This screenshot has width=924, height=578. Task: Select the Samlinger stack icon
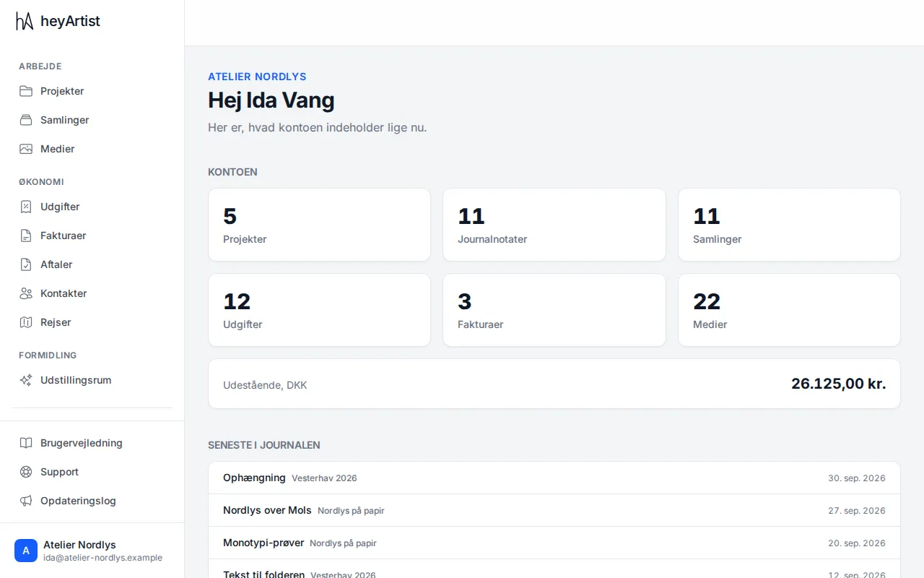pyautogui.click(x=26, y=120)
